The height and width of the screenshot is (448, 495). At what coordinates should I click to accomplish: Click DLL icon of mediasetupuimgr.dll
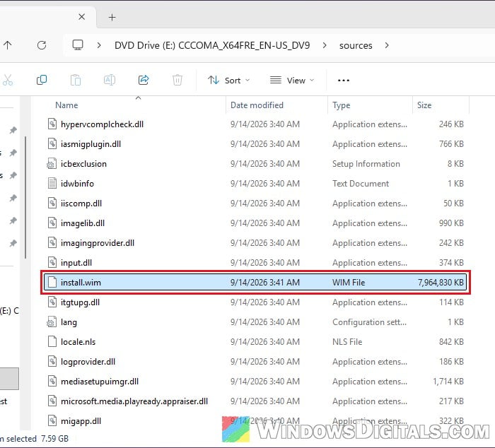[x=52, y=381]
